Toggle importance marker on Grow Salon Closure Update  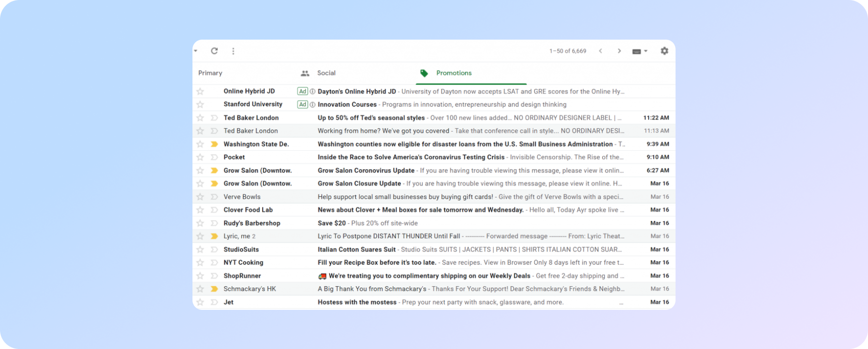click(214, 184)
